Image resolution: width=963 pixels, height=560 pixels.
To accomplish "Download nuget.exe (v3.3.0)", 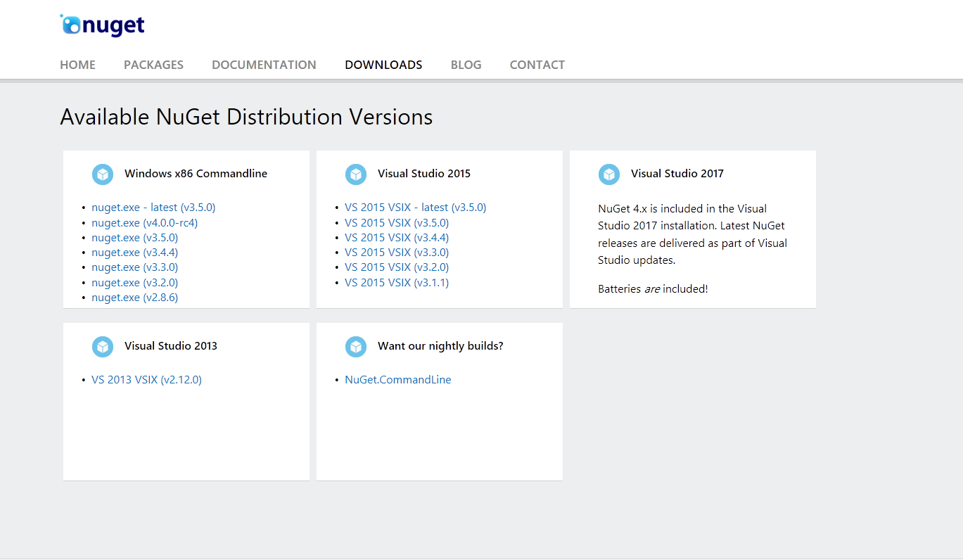I will tap(134, 267).
